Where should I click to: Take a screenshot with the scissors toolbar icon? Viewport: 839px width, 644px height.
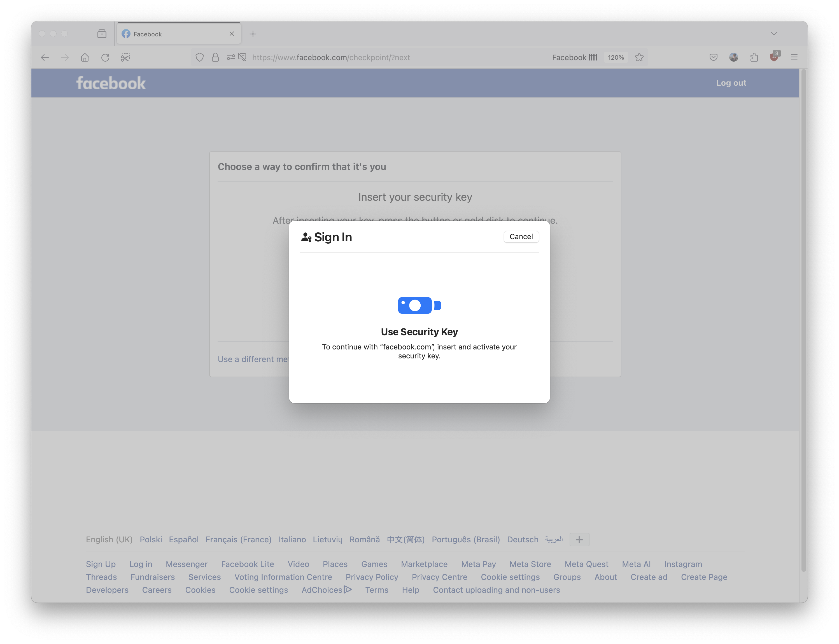point(125,57)
